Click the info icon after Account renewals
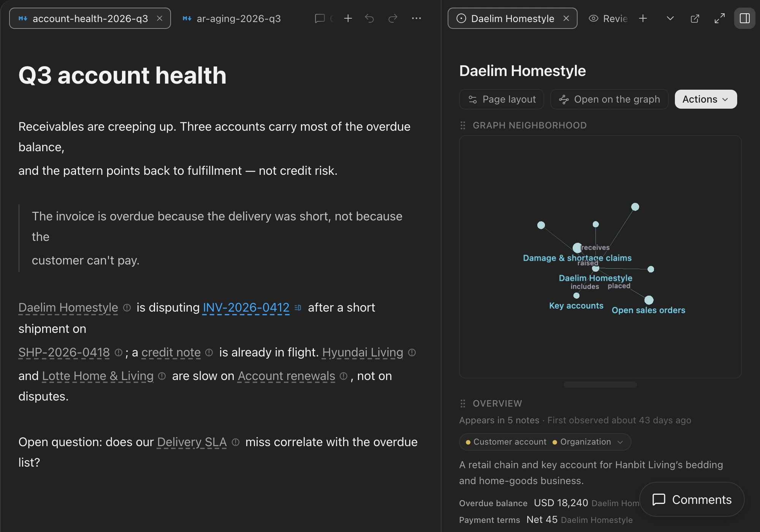Viewport: 760px width, 532px height. tap(344, 376)
